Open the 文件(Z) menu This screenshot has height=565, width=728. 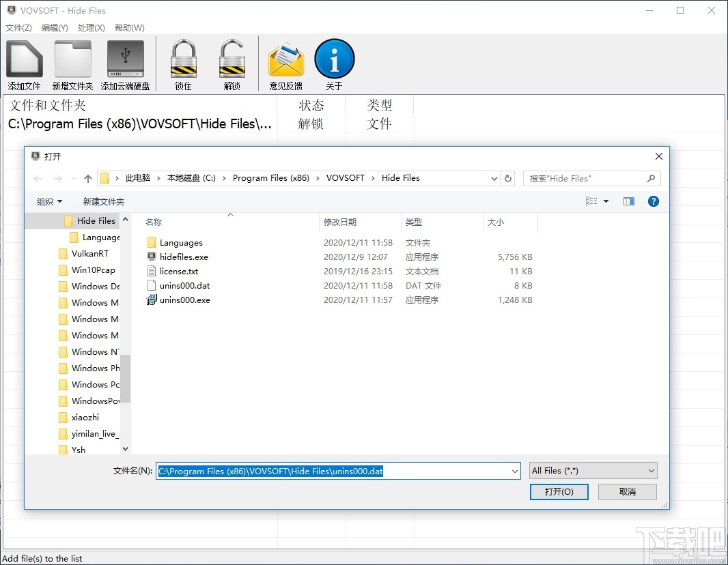[x=18, y=27]
